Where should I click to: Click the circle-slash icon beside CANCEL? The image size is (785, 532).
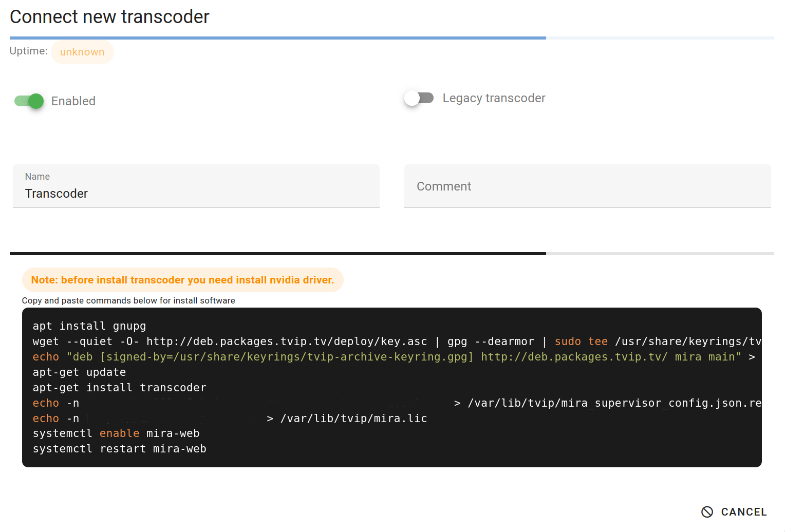[x=707, y=512]
